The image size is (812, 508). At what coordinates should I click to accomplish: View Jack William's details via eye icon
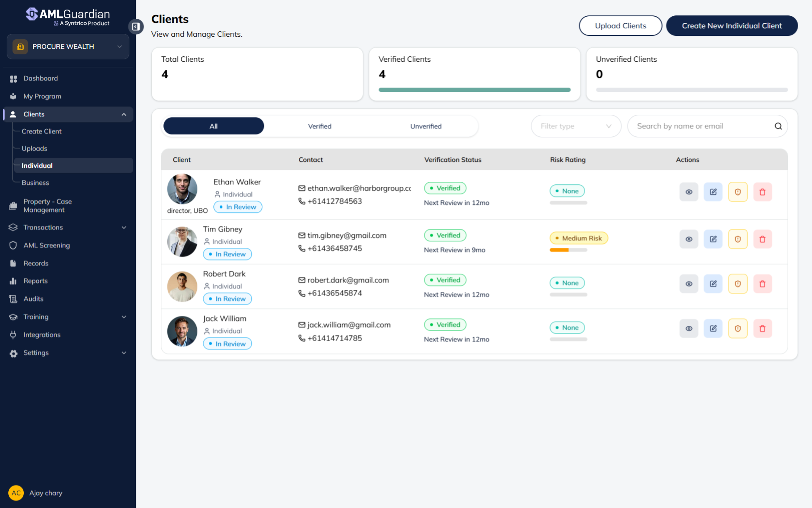tap(689, 328)
